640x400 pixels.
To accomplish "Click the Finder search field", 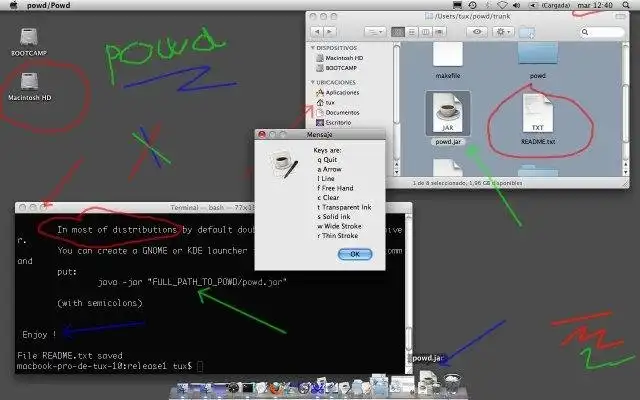I will point(603,32).
